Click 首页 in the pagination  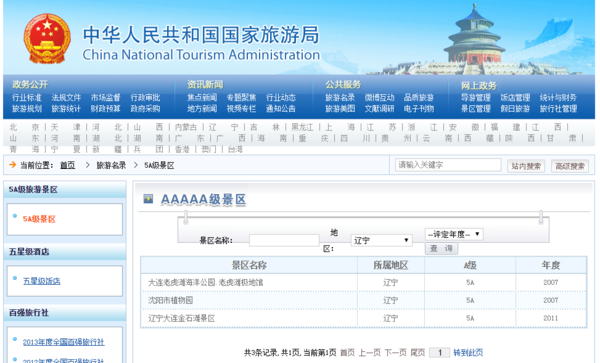[347, 352]
